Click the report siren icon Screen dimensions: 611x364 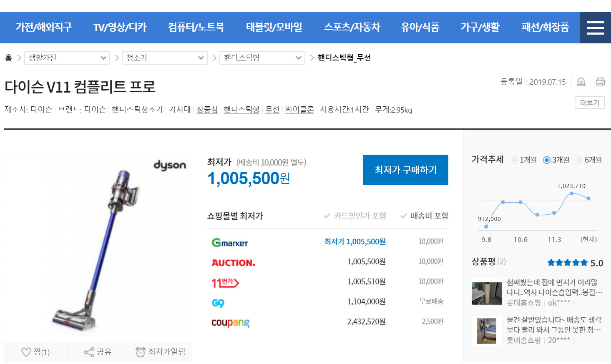click(x=581, y=82)
